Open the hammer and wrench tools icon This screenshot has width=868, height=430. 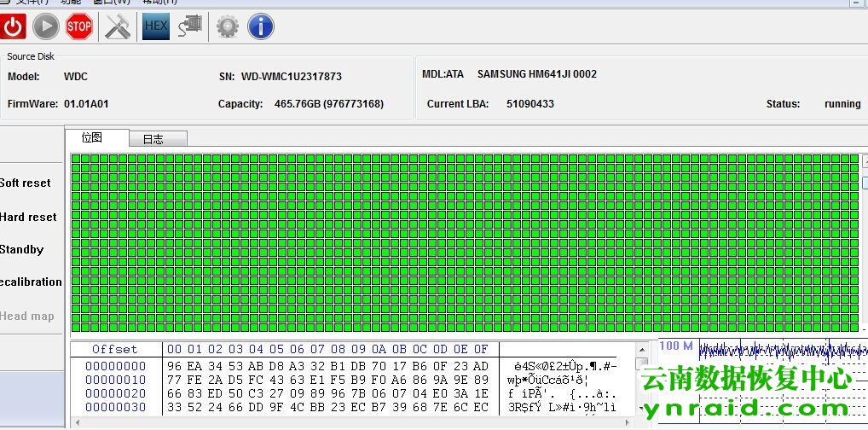click(118, 27)
